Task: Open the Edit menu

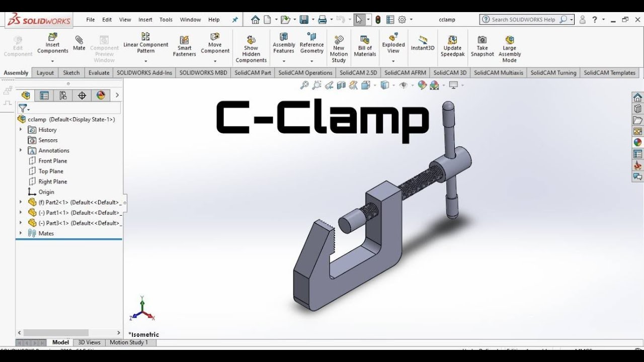Action: (x=107, y=20)
